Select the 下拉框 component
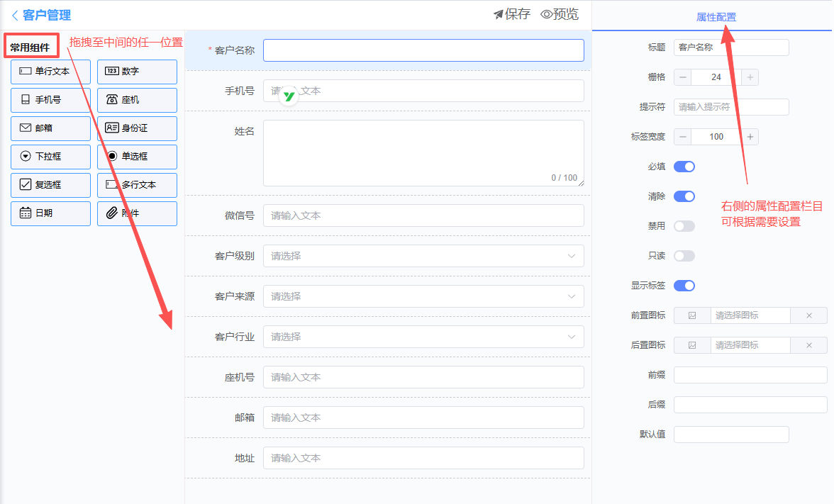Image resolution: width=834 pixels, height=504 pixels. (x=50, y=156)
